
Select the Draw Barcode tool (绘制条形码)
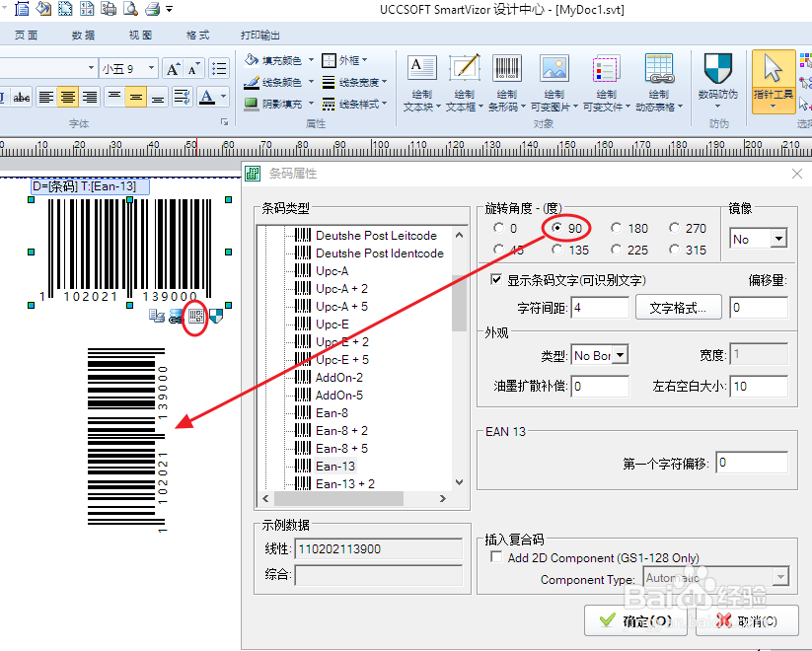tap(506, 68)
